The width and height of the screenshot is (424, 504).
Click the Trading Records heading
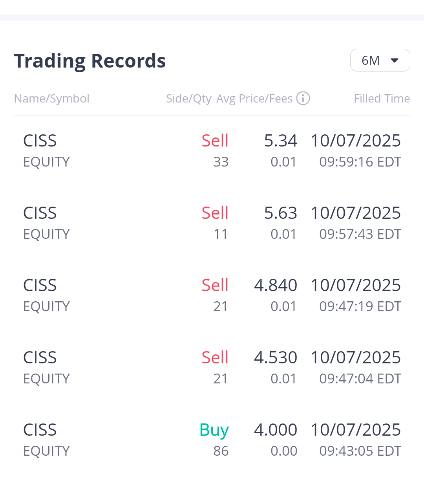[x=90, y=61]
